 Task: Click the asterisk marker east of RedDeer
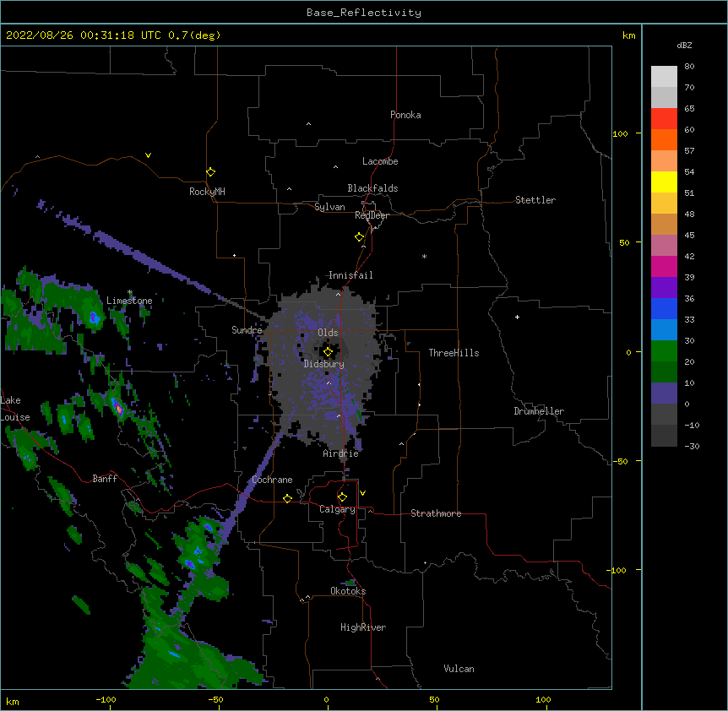click(424, 256)
